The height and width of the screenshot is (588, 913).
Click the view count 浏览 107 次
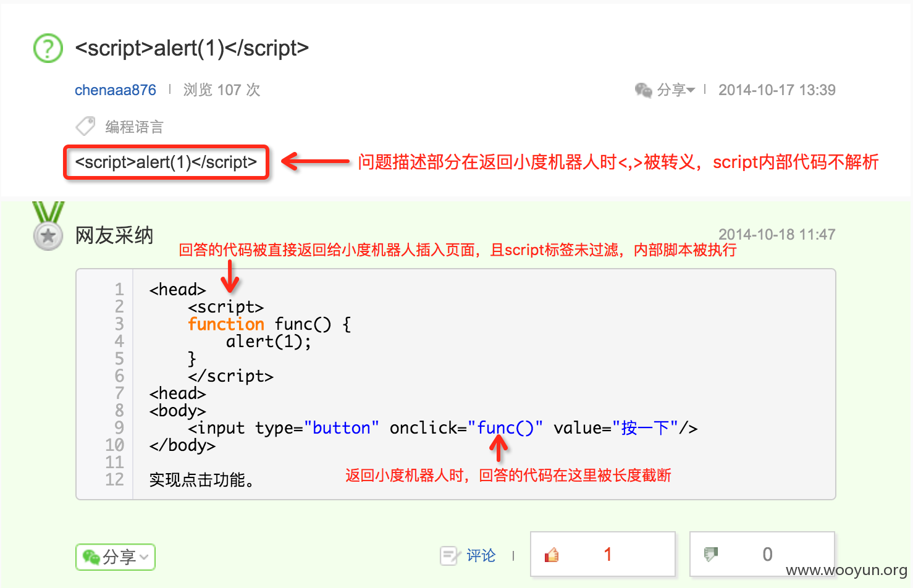pyautogui.click(x=222, y=90)
